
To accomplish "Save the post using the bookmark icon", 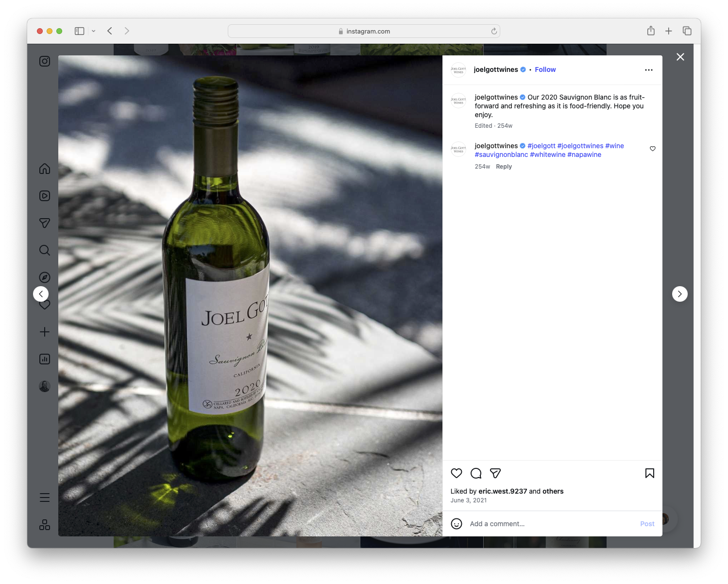I will [x=649, y=473].
